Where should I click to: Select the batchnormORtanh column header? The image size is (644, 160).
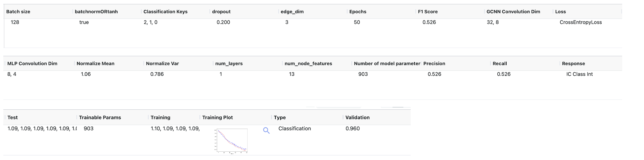click(x=96, y=12)
